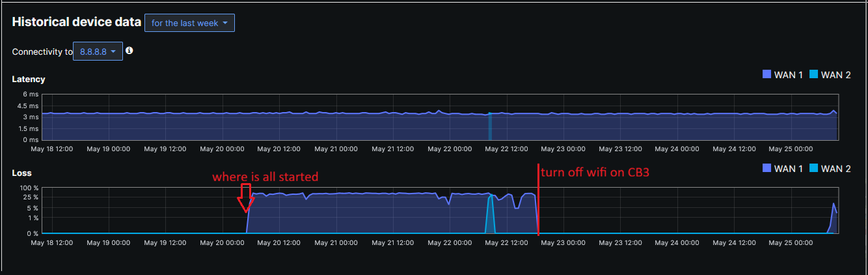Click the 100 % label on Loss axis
Image resolution: width=868 pixels, height=275 pixels.
[x=29, y=188]
